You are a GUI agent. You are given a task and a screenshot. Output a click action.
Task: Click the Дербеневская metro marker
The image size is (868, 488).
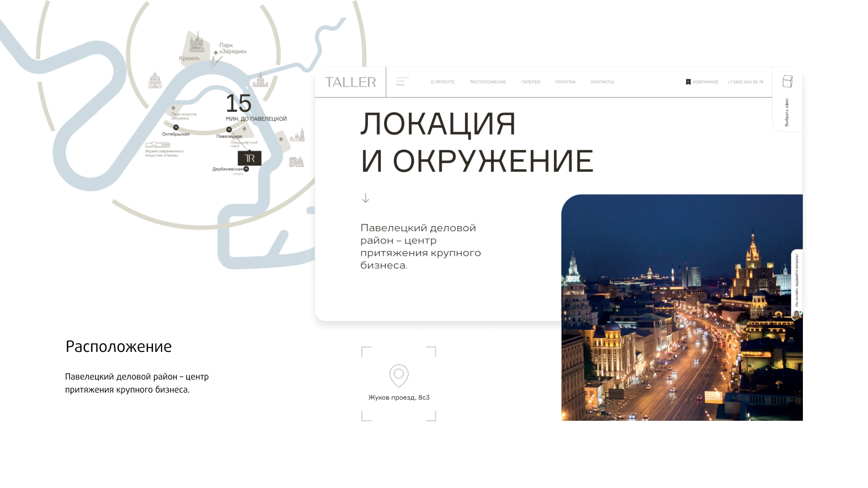click(246, 169)
